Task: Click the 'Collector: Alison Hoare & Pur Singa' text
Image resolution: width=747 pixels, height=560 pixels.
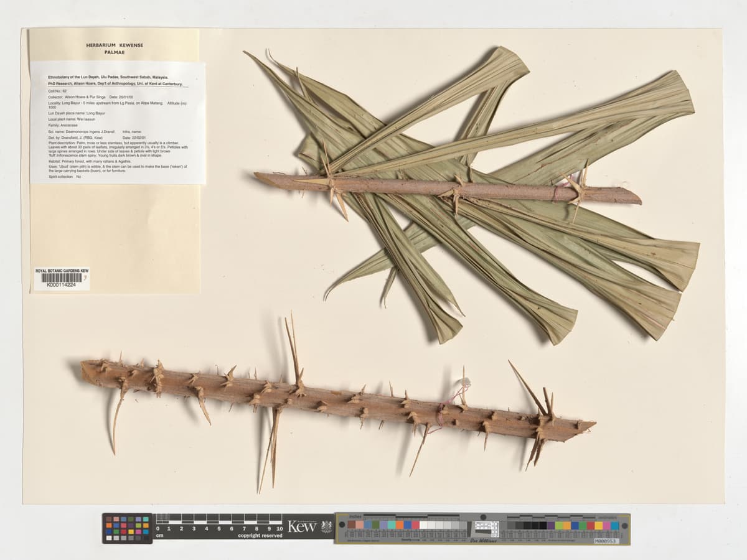Action: (77, 97)
